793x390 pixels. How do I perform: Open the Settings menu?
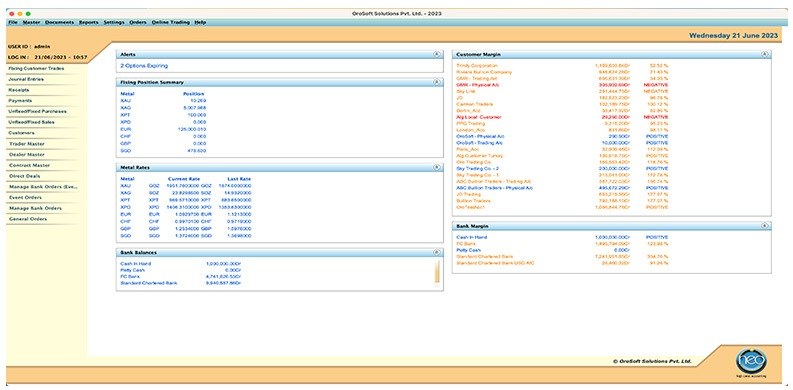click(x=114, y=22)
